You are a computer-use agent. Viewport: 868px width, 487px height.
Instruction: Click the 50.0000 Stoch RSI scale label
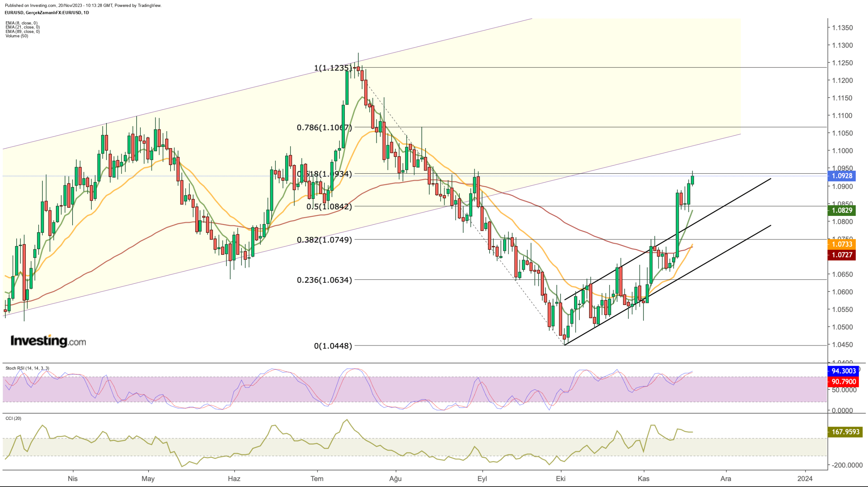[x=844, y=390]
